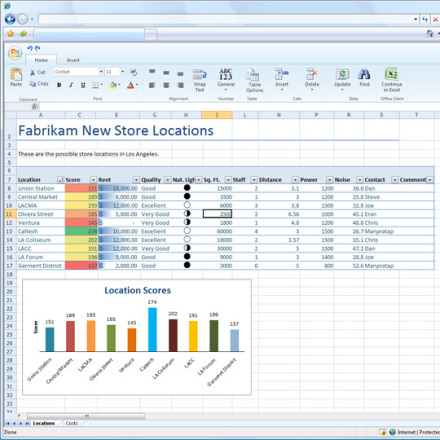Click the Add to Favorites icon

(x=23, y=34)
